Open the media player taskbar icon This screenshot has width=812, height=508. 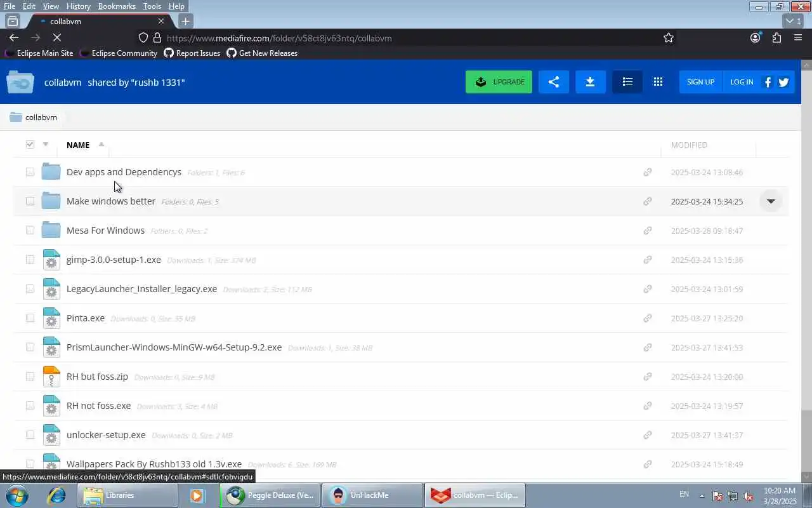tap(197, 495)
